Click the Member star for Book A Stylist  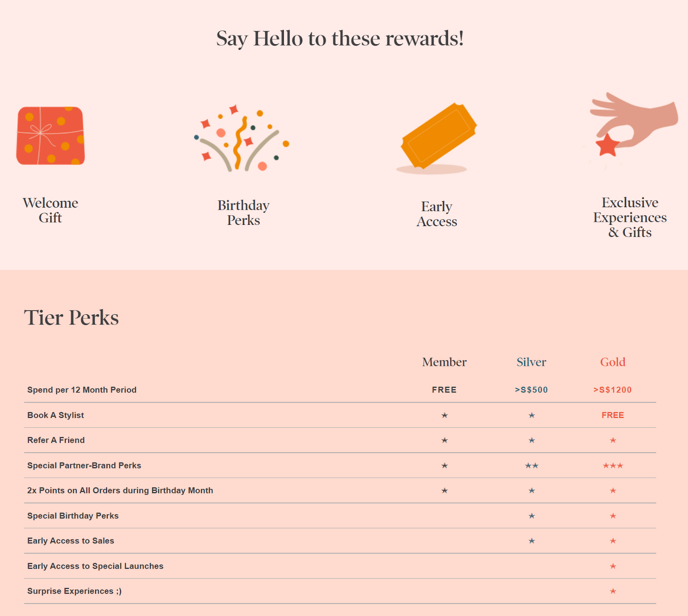pyautogui.click(x=445, y=415)
